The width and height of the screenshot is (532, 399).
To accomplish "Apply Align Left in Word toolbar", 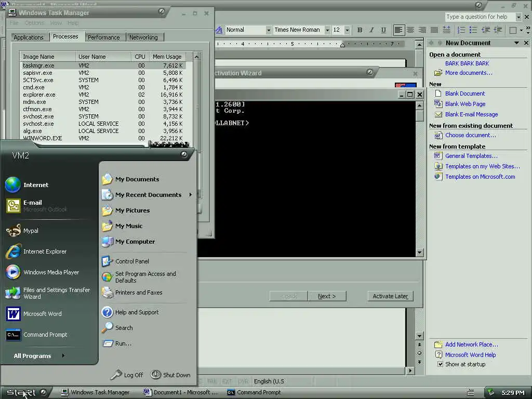I will tap(398, 30).
